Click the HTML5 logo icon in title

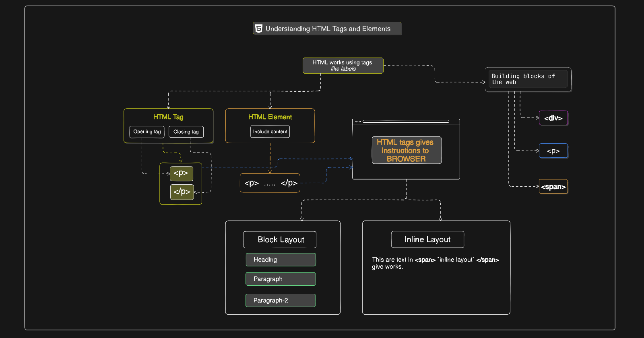tap(259, 29)
